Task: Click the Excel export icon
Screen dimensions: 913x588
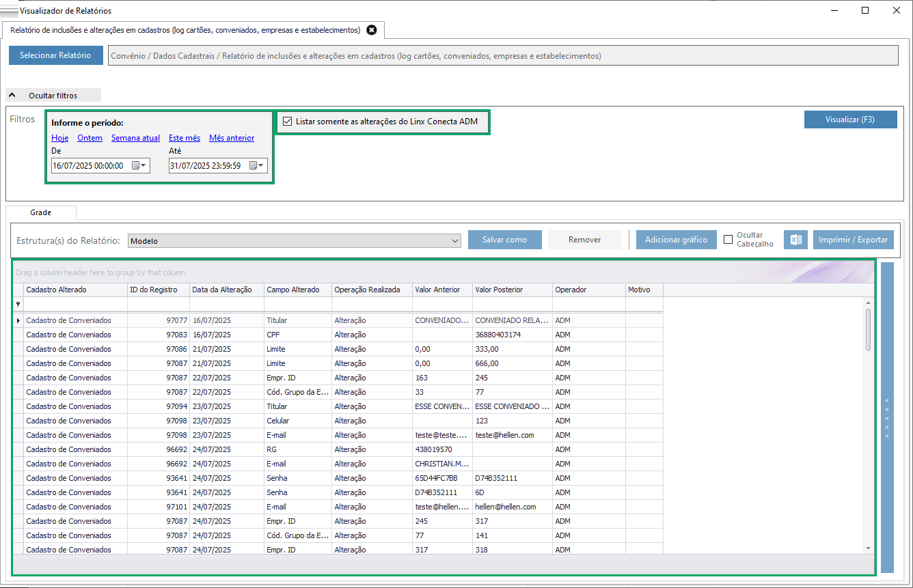Action: pos(795,240)
